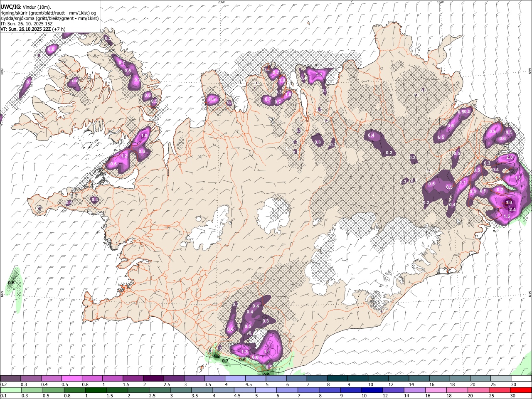
Task: Pick the 10 deep blue swatch, lower legend row
Action: pos(372,390)
